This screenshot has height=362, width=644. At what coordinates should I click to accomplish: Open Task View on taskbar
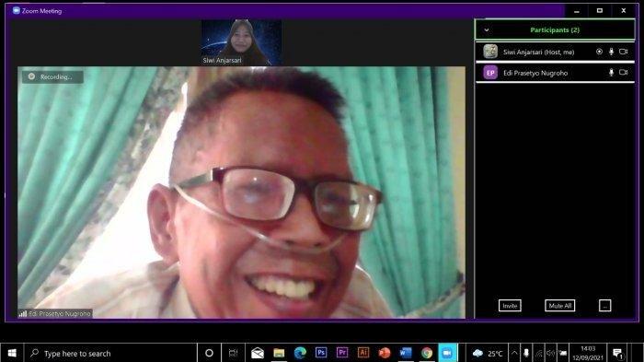(233, 353)
